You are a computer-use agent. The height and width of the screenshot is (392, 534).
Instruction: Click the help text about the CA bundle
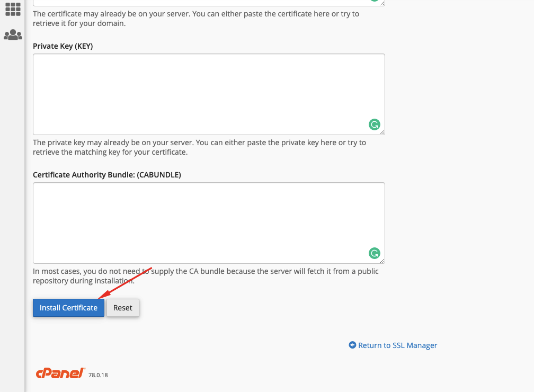pyautogui.click(x=206, y=276)
